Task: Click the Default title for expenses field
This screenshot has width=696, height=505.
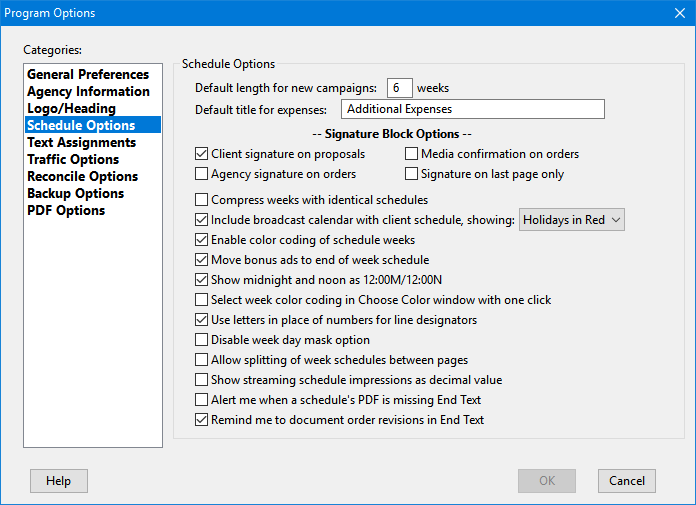Action: click(472, 109)
